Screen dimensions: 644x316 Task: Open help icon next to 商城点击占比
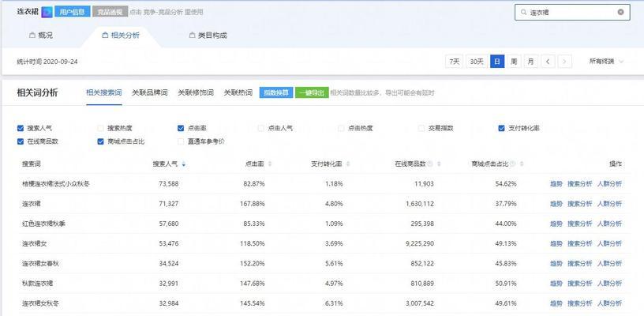click(x=513, y=164)
